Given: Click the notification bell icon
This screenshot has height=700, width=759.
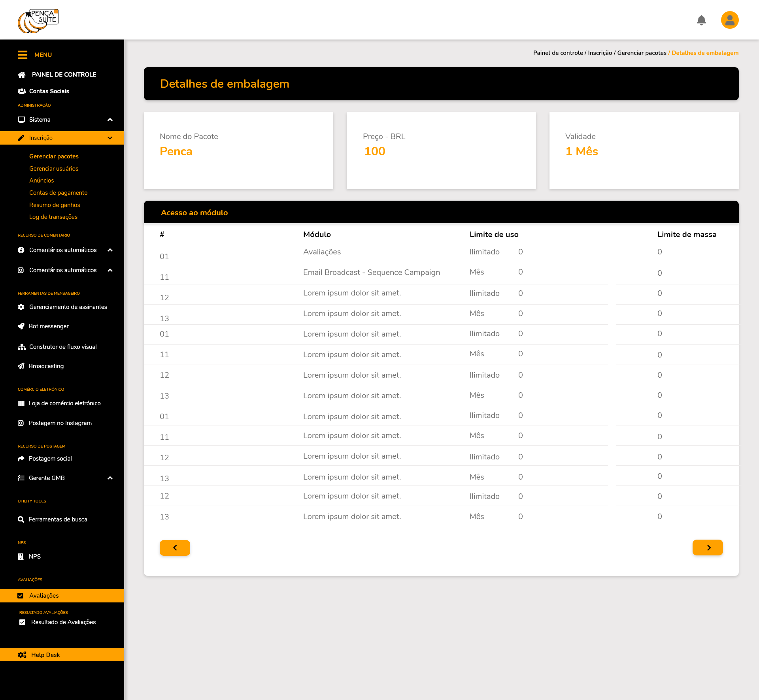Looking at the screenshot, I should pyautogui.click(x=701, y=20).
